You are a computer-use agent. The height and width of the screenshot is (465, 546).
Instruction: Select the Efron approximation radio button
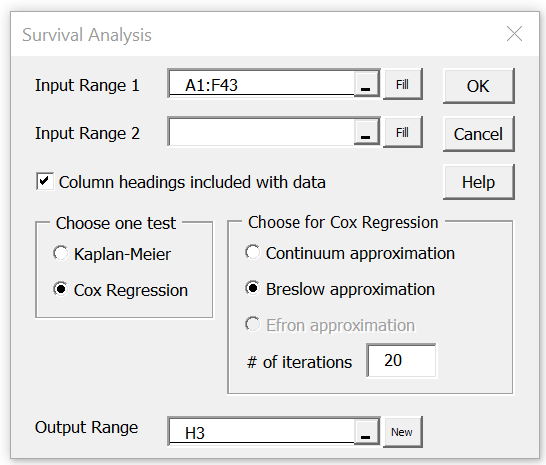pyautogui.click(x=253, y=324)
